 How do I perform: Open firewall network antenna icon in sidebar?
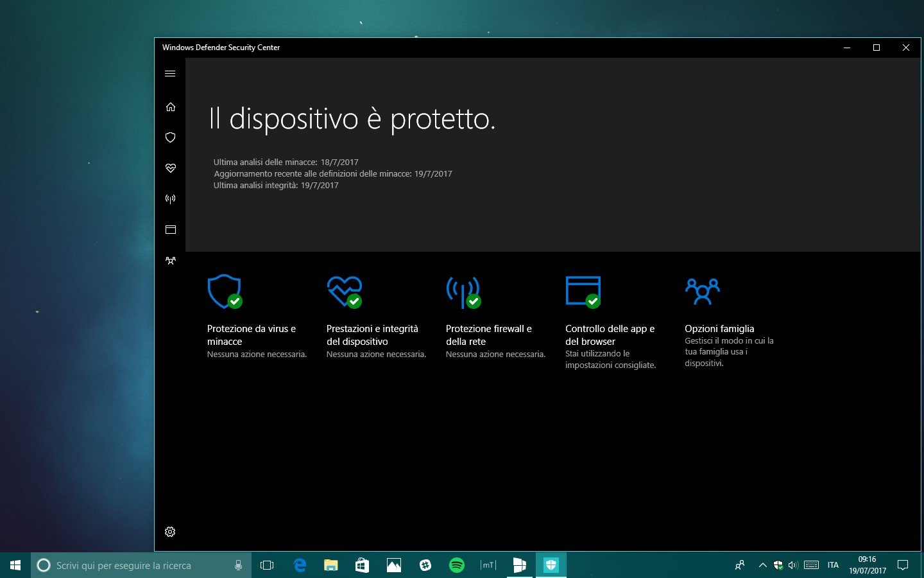coord(170,199)
